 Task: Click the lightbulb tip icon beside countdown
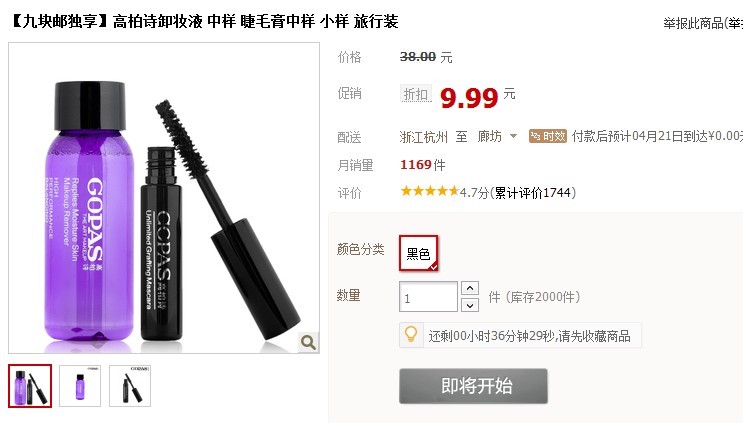click(x=411, y=335)
